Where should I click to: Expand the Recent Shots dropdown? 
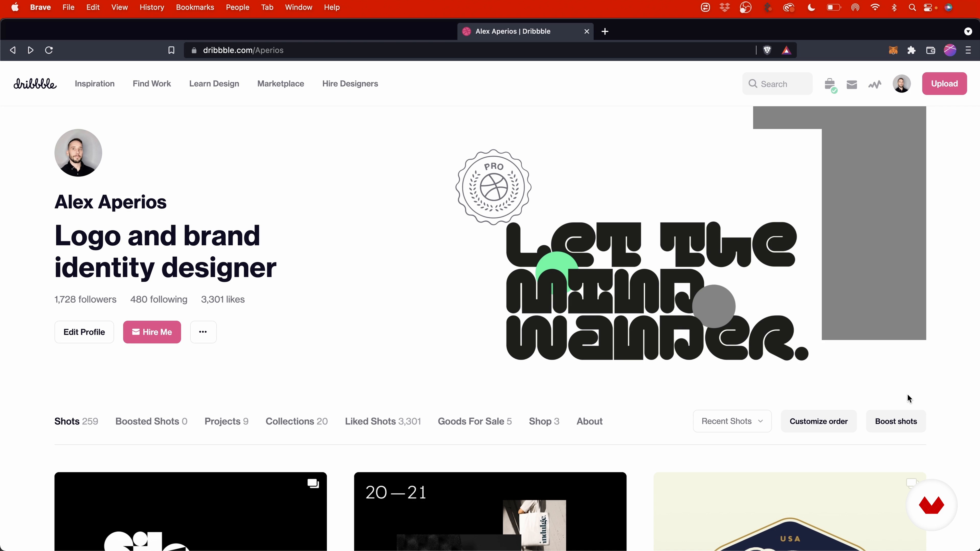click(732, 421)
